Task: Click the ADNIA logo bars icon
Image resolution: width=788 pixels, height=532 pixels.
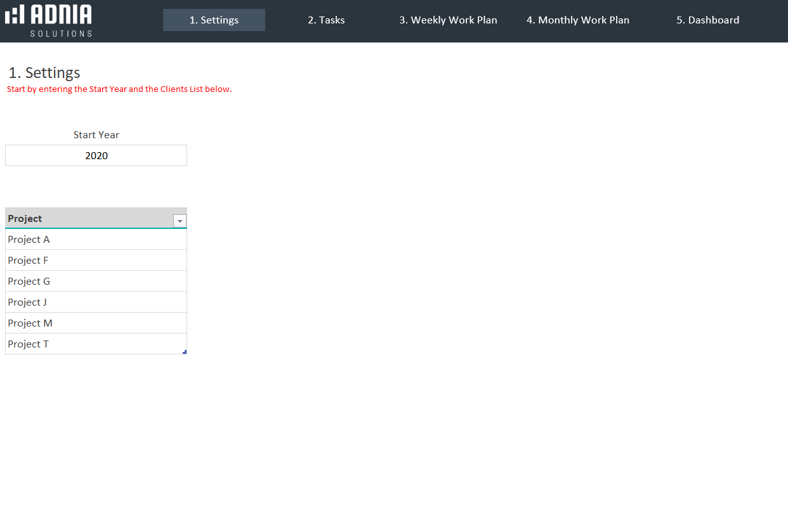Action: coord(15,15)
